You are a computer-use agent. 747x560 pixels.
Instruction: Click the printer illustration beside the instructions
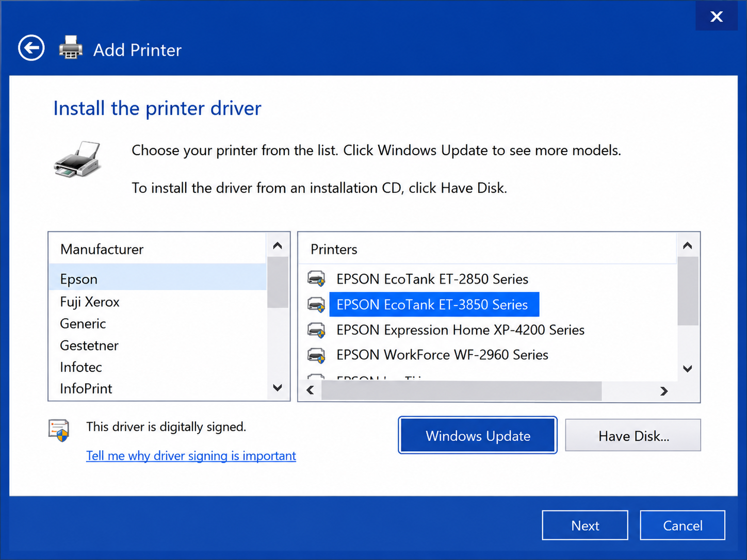(x=77, y=159)
